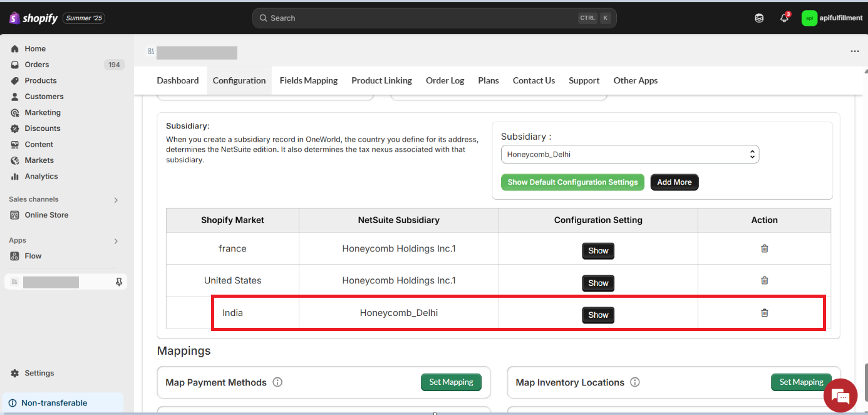This screenshot has width=868, height=415.
Task: Show configuration for India row
Action: point(598,315)
